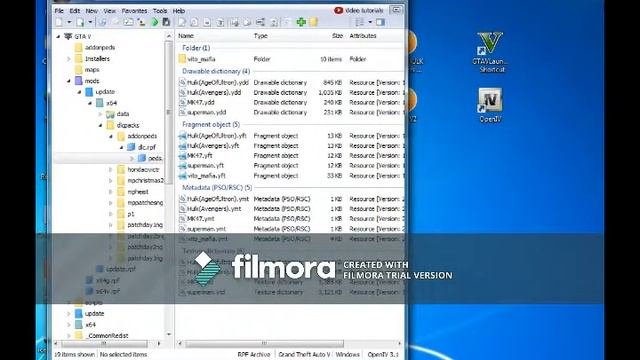The image size is (640, 360).
Task: Collapse the GTA V root node
Action: click(58, 37)
